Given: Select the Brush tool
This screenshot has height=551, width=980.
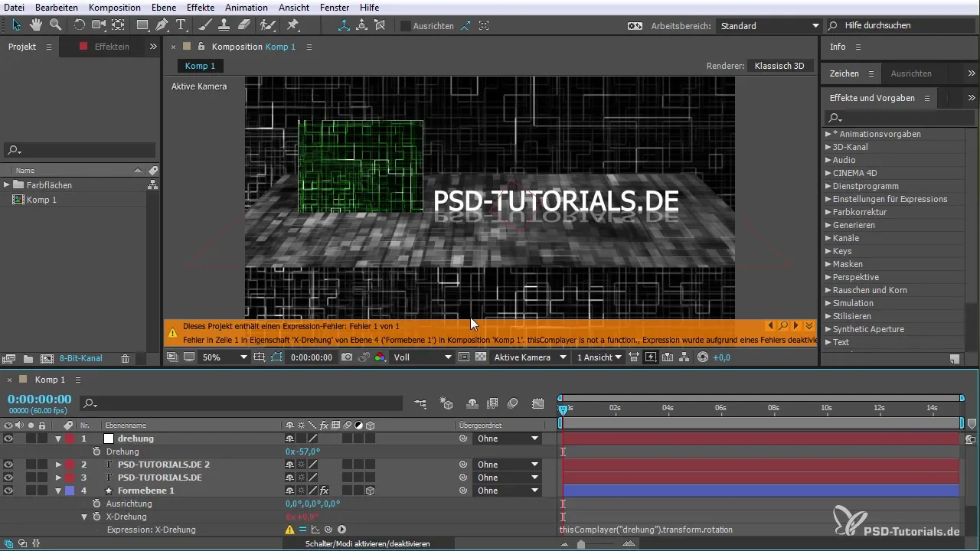Looking at the screenshot, I should click(206, 24).
